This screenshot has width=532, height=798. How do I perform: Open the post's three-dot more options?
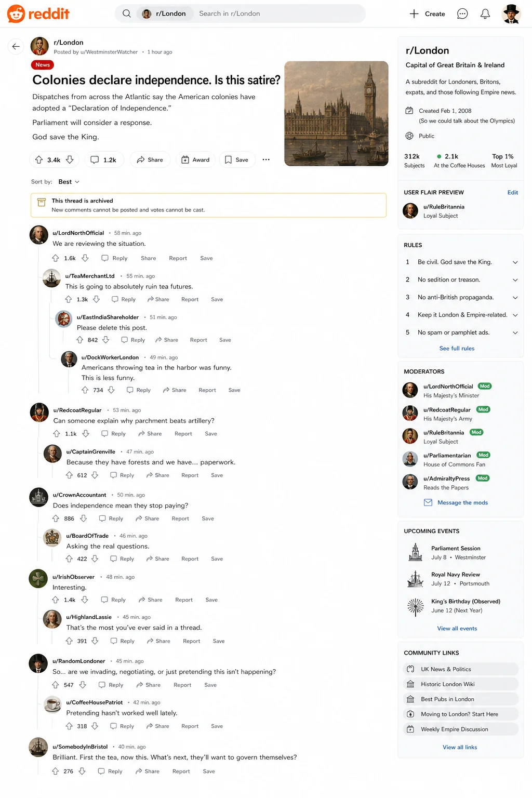[x=266, y=159]
